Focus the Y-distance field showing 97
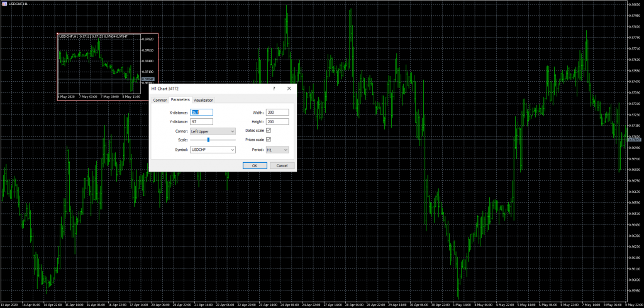644x308 pixels. tap(201, 122)
